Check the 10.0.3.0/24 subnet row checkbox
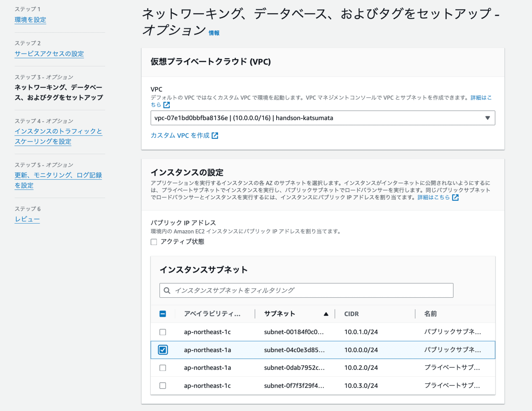The image size is (532, 411). [163, 385]
